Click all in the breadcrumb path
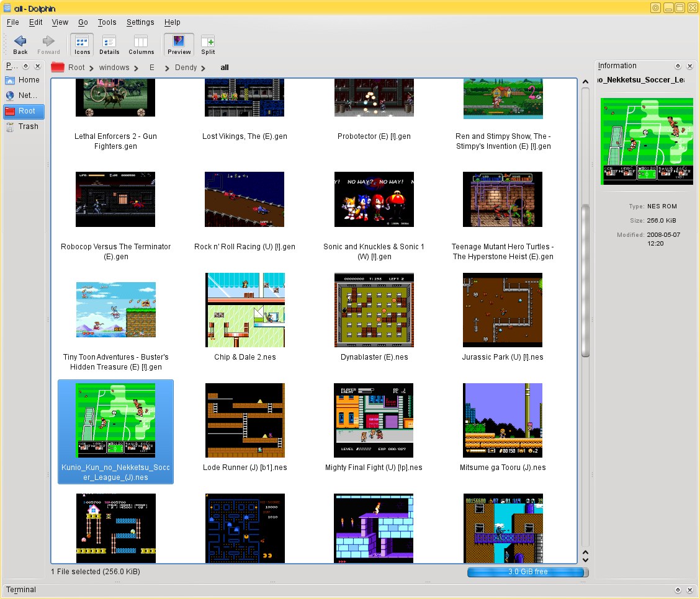This screenshot has width=700, height=599. point(225,68)
